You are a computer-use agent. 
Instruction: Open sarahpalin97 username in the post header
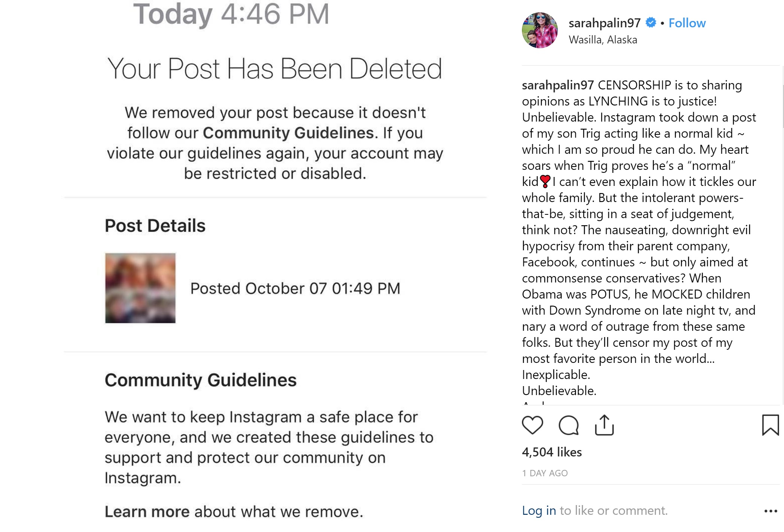604,23
